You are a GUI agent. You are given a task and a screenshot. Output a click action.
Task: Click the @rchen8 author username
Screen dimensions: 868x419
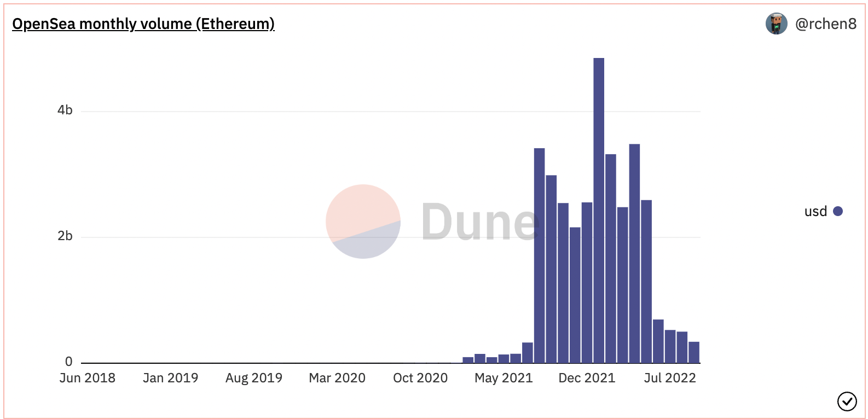click(x=825, y=24)
